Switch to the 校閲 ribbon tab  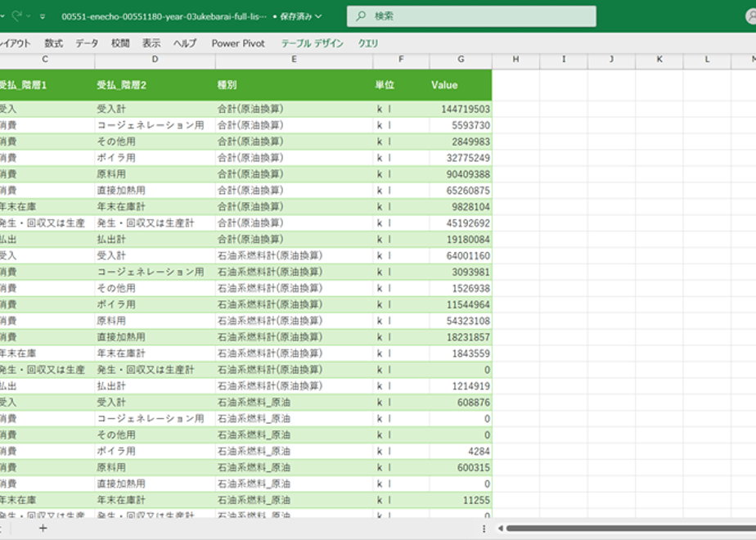[120, 43]
